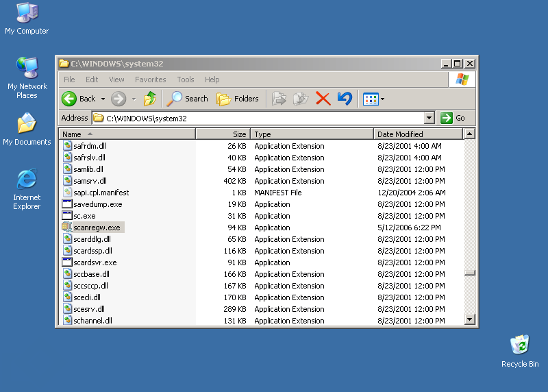Open the Edit menu
This screenshot has width=548, height=392.
92,79
